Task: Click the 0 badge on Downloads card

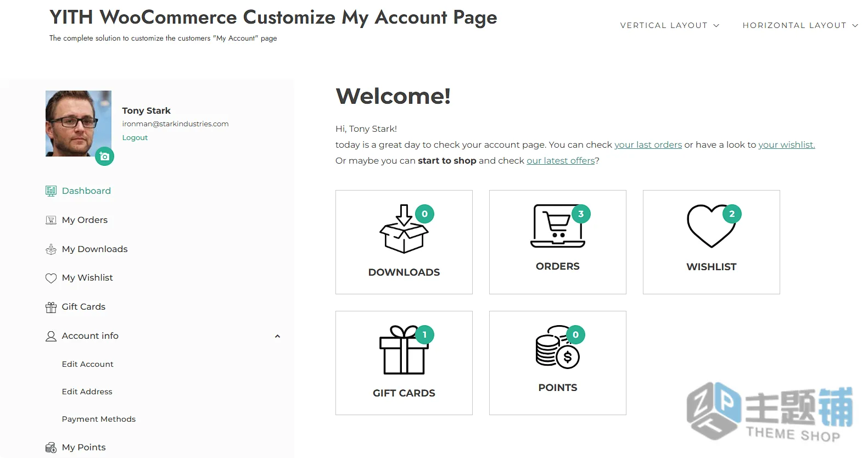Action: click(424, 214)
